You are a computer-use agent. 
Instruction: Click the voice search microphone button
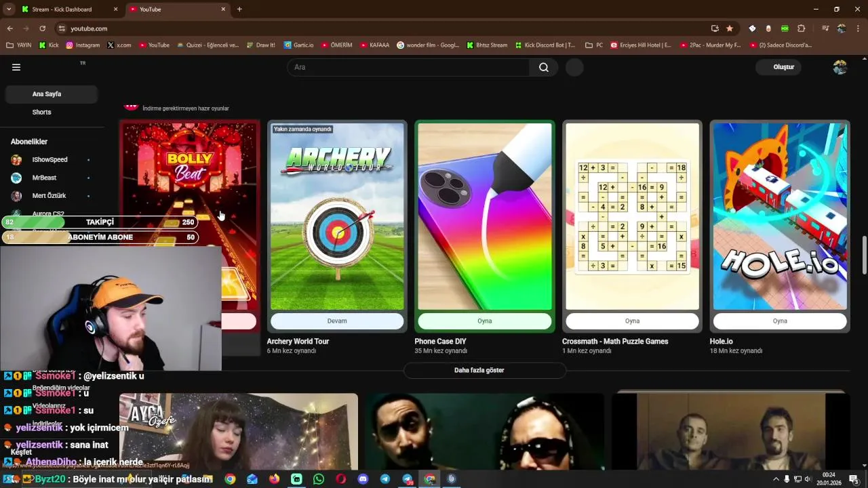[574, 67]
